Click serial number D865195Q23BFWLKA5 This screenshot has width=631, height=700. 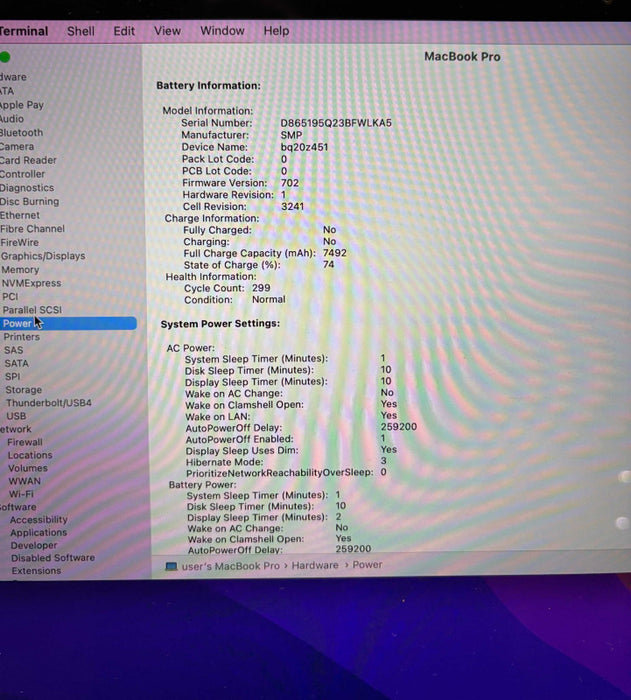(336, 123)
